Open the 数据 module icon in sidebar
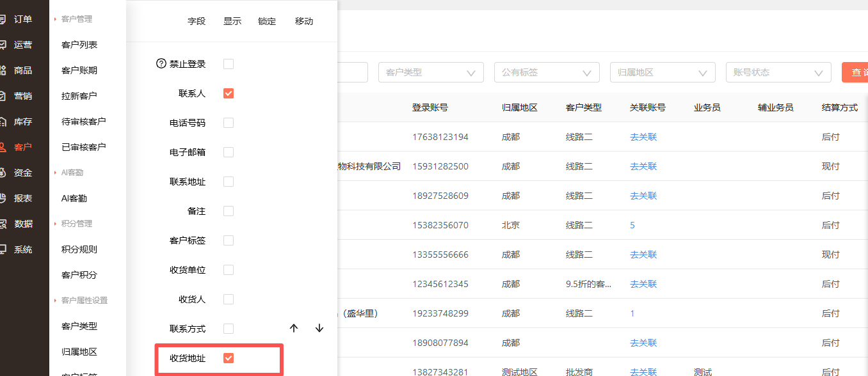The height and width of the screenshot is (376, 868). [x=3, y=224]
